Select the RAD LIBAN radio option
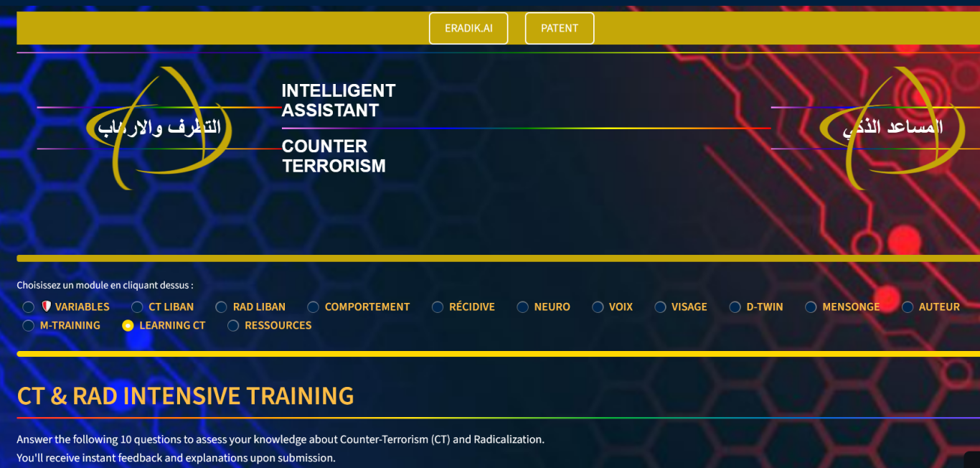 tap(221, 307)
